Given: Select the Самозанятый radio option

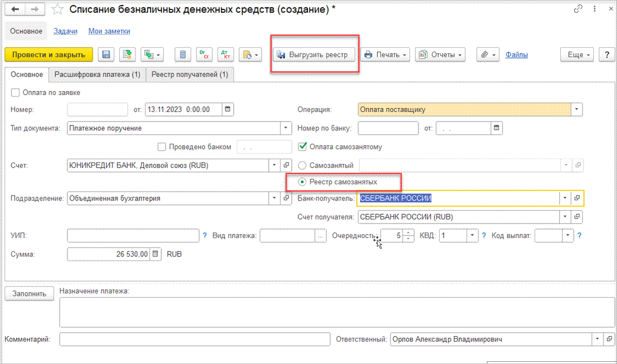Looking at the screenshot, I should pos(302,165).
